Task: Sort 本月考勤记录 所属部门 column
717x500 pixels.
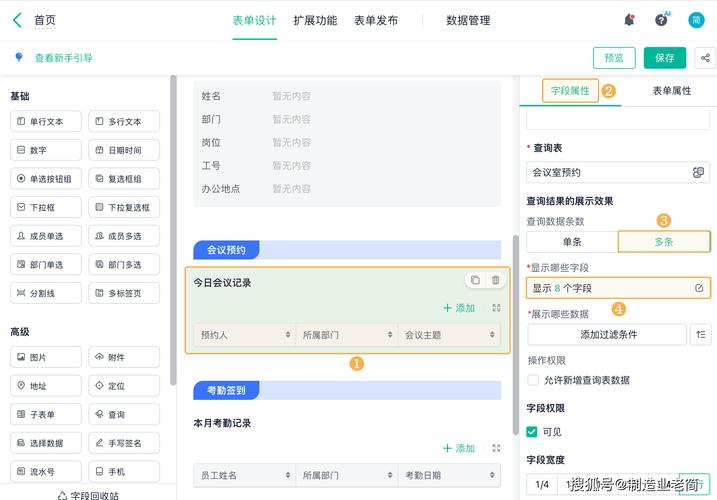Action: (390, 475)
